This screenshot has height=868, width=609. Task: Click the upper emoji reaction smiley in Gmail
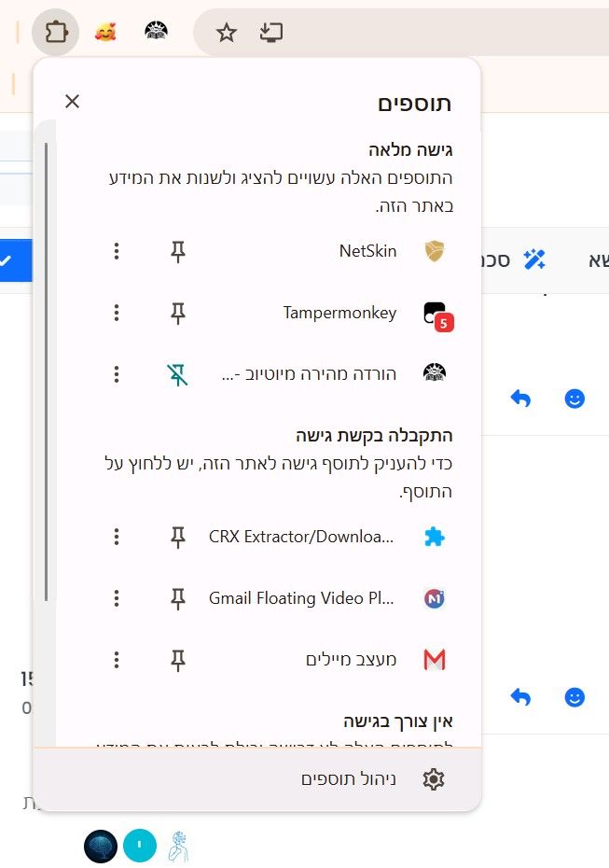point(574,398)
